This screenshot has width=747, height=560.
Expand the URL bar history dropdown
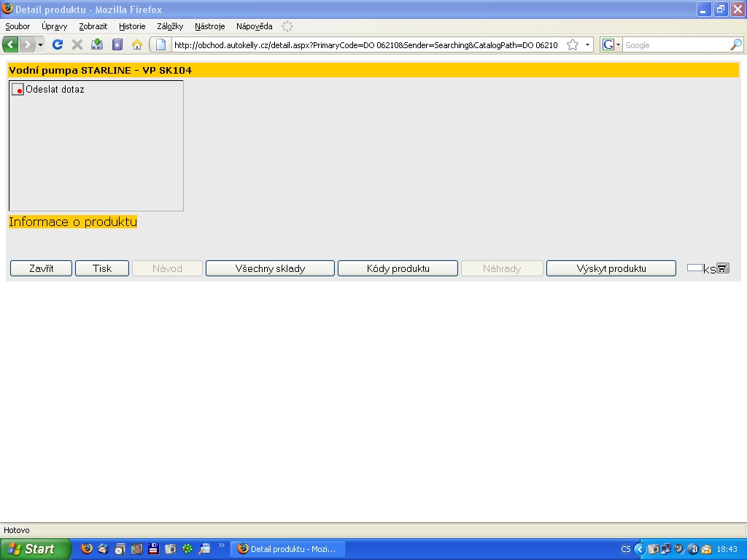click(x=587, y=44)
